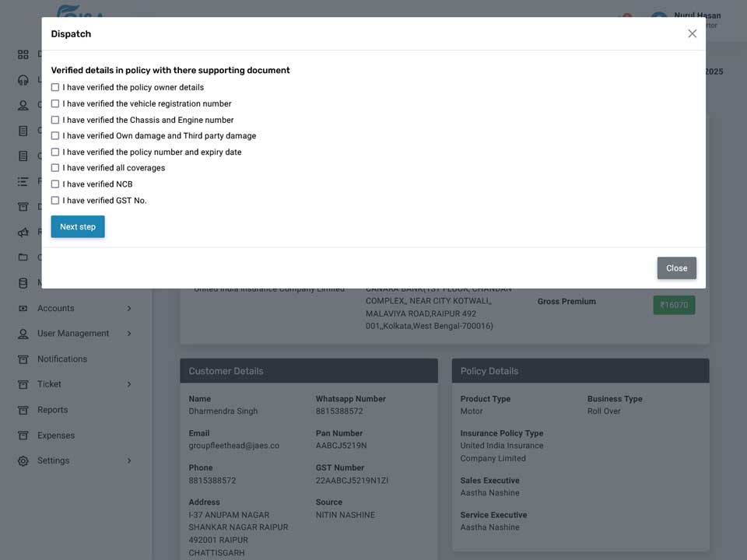Check 'I have verified the policy owner details'

tap(55, 87)
